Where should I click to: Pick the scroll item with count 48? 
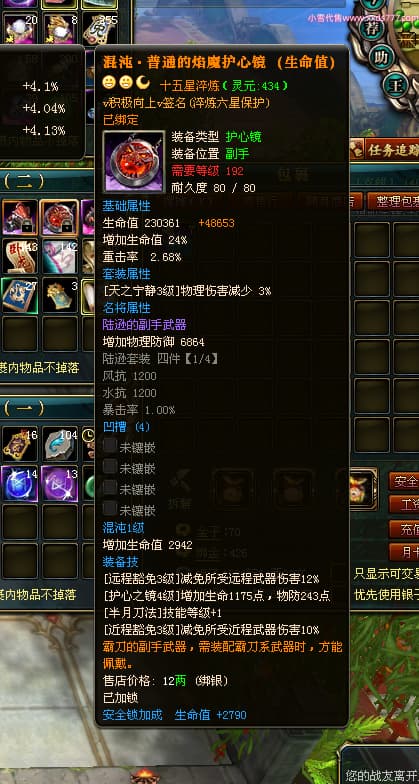tap(20, 256)
